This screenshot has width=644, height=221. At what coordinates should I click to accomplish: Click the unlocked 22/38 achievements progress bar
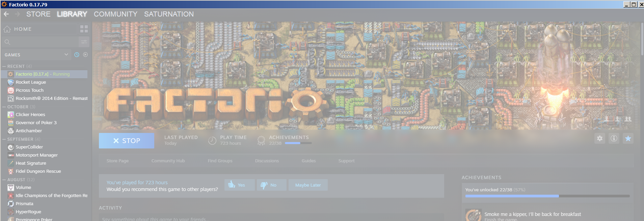(x=547, y=196)
